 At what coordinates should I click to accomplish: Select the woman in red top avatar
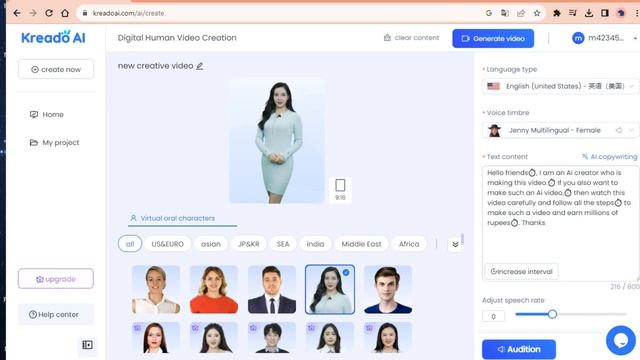pos(214,289)
